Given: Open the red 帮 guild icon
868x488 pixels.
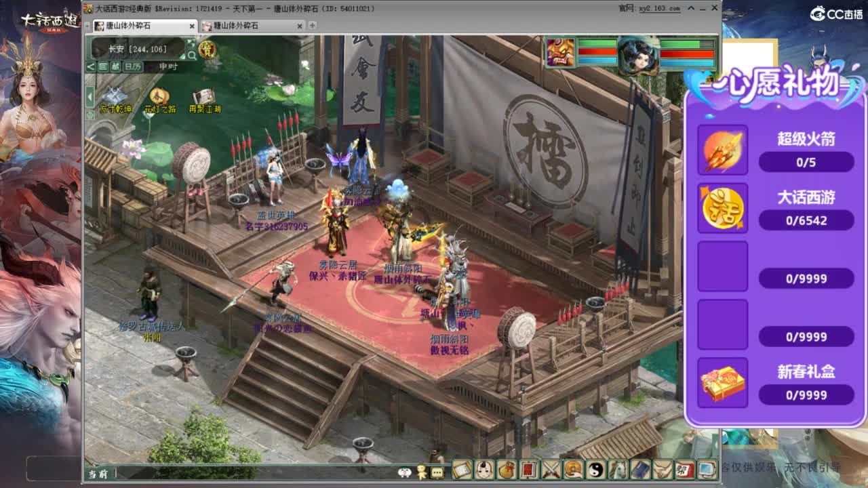Looking at the screenshot, I should [x=685, y=469].
